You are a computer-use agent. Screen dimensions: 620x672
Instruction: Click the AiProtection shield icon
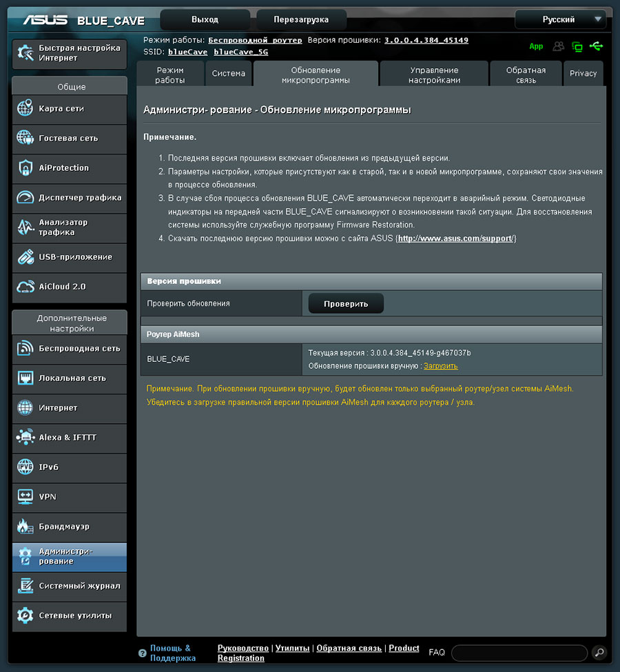pyautogui.click(x=25, y=167)
